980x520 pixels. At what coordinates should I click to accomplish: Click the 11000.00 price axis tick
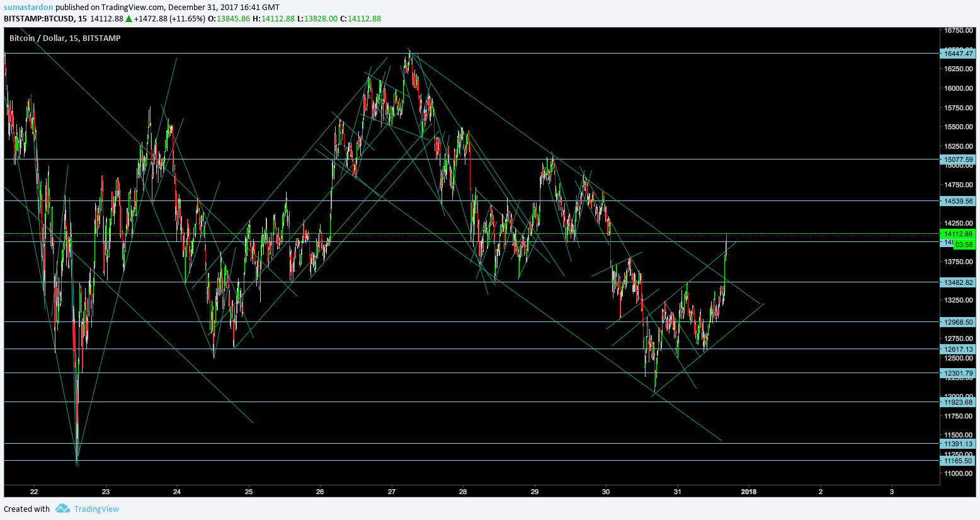click(x=958, y=473)
